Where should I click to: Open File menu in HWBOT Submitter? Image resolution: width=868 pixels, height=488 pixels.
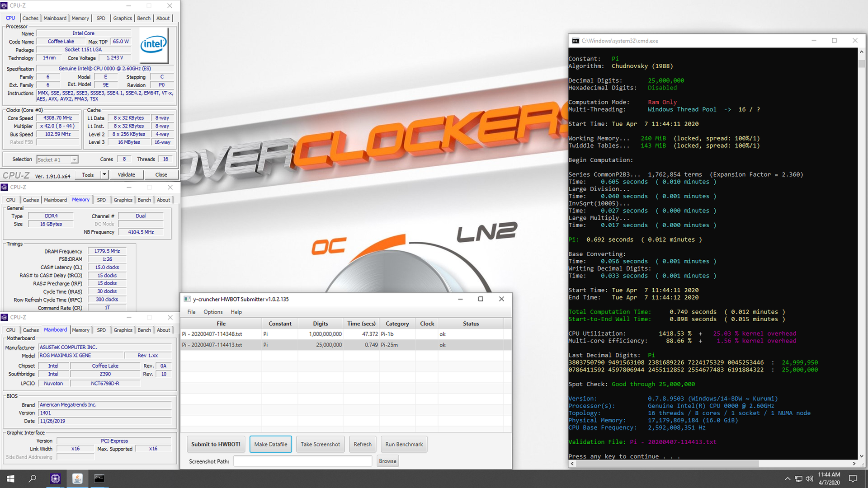click(x=191, y=312)
